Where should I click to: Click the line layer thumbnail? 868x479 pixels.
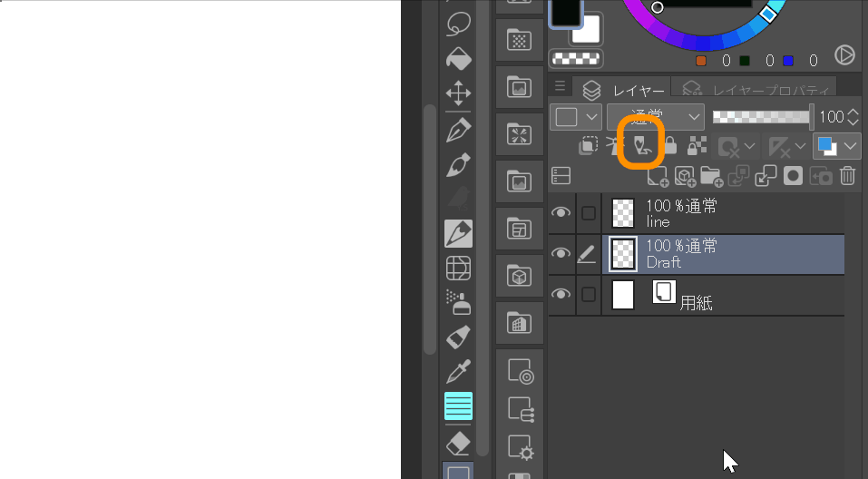point(623,214)
